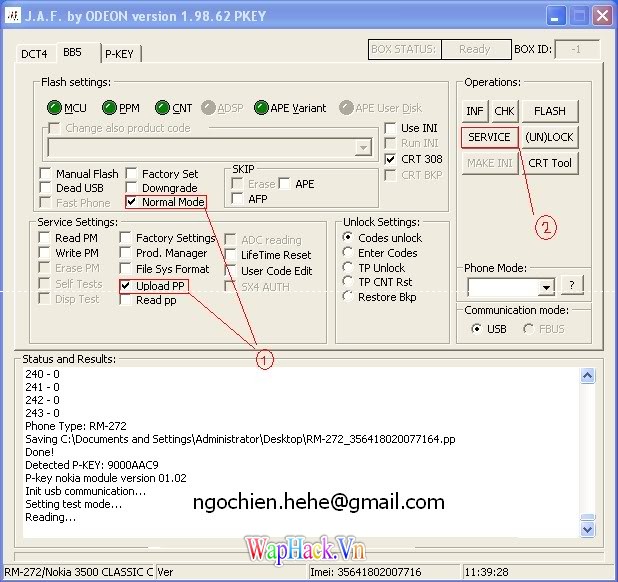Check the Factory Settings service option

(125, 238)
